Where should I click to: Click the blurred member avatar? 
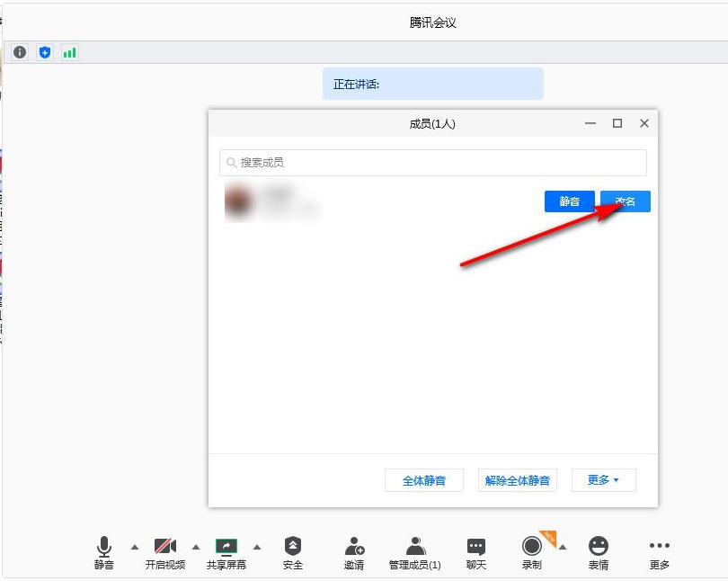coord(239,201)
